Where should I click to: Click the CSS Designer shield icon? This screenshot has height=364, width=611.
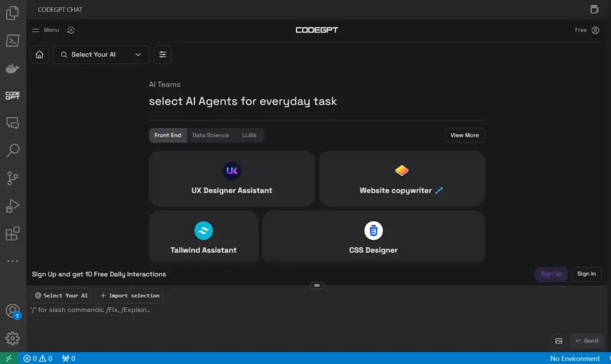(374, 231)
